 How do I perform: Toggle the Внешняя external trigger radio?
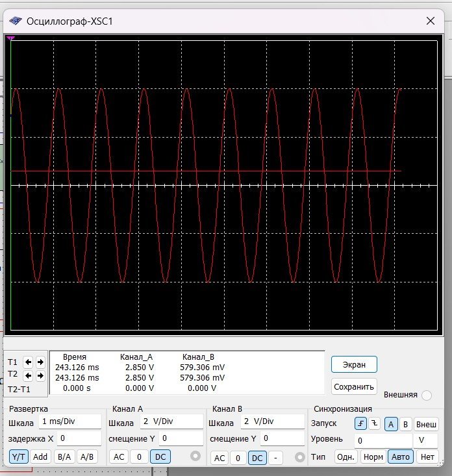coord(427,395)
